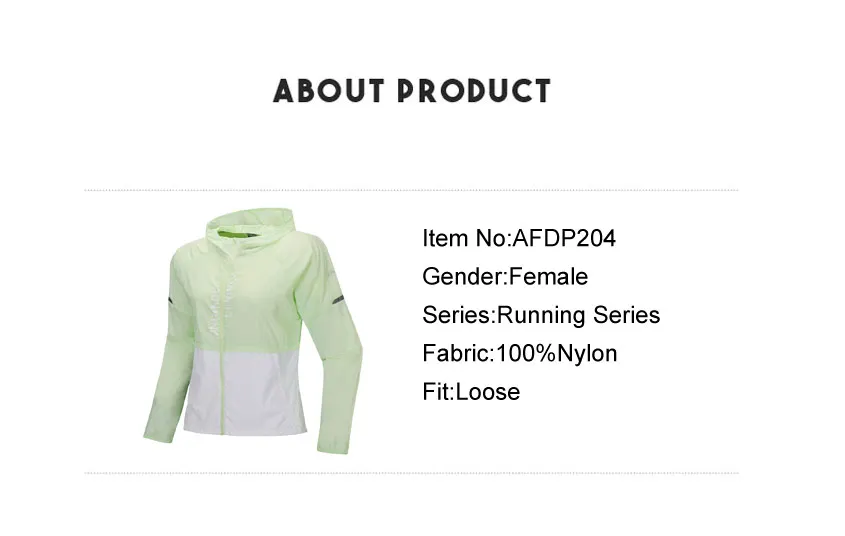Click the word Nylon in fabric line
Image resolution: width=845 pixels, height=536 pixels.
coord(587,354)
